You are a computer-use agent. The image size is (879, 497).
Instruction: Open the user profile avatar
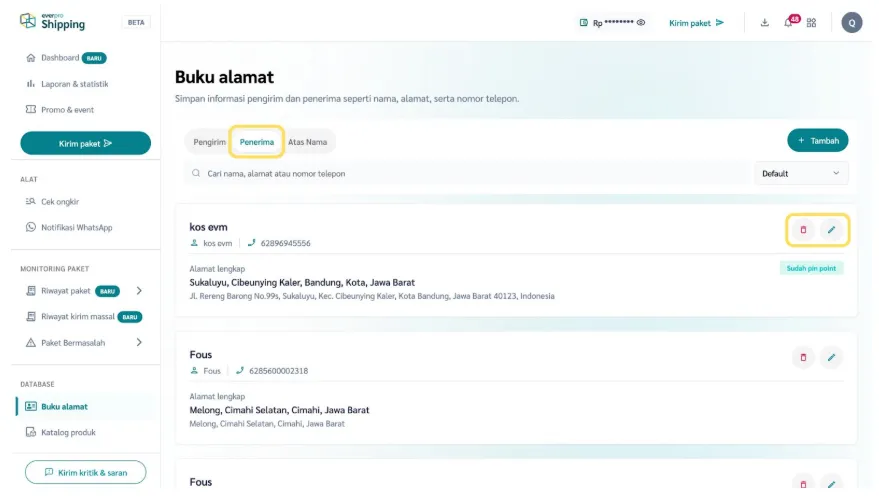click(x=852, y=23)
